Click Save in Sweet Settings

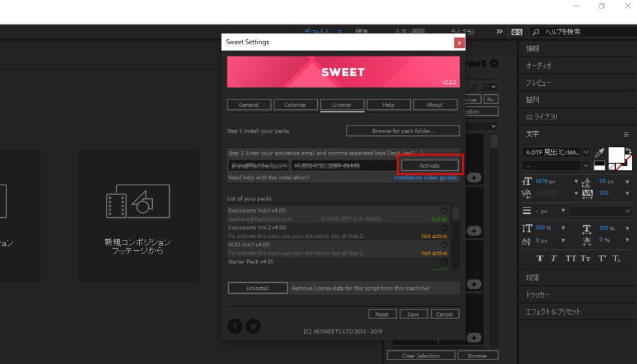(413, 314)
